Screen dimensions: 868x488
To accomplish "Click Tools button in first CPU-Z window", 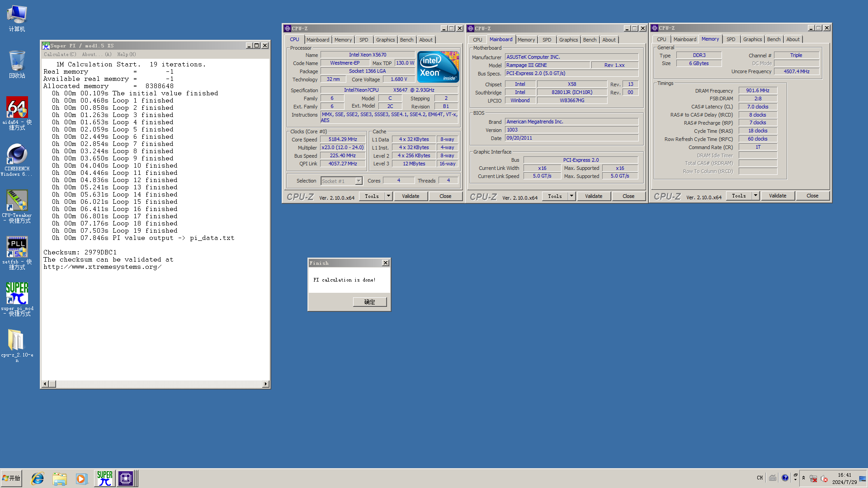I will [x=372, y=196].
